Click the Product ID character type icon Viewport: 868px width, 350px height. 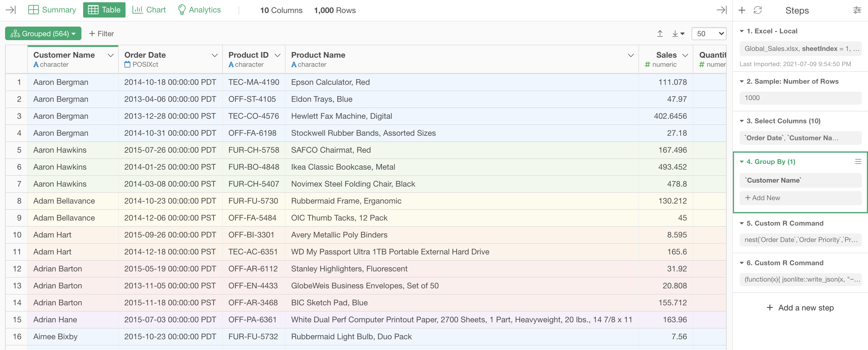[231, 64]
